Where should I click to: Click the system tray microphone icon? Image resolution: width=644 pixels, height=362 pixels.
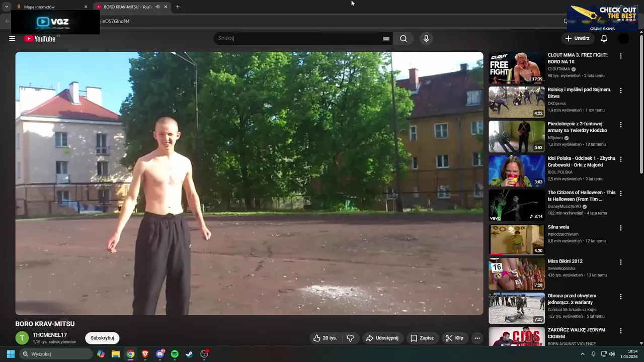pos(594,354)
